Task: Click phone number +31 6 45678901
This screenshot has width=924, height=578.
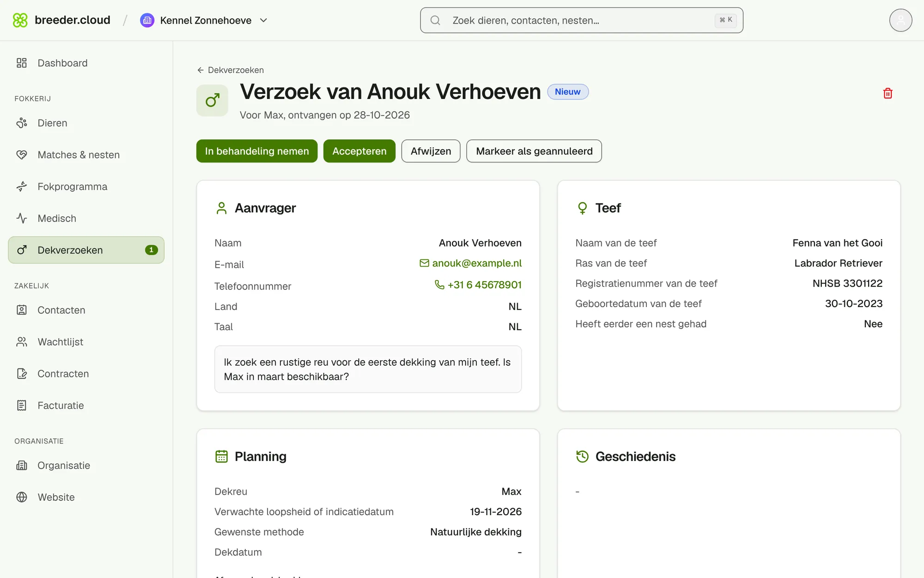Action: 478,285
